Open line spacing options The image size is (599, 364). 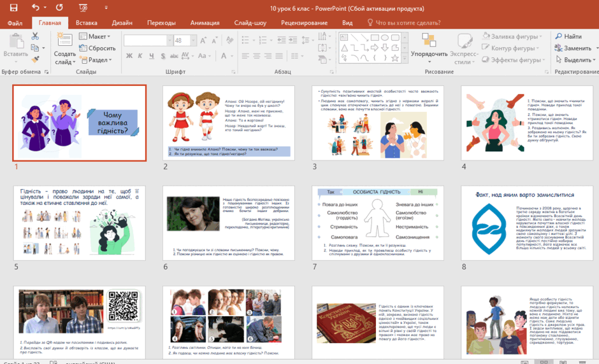pos(307,39)
